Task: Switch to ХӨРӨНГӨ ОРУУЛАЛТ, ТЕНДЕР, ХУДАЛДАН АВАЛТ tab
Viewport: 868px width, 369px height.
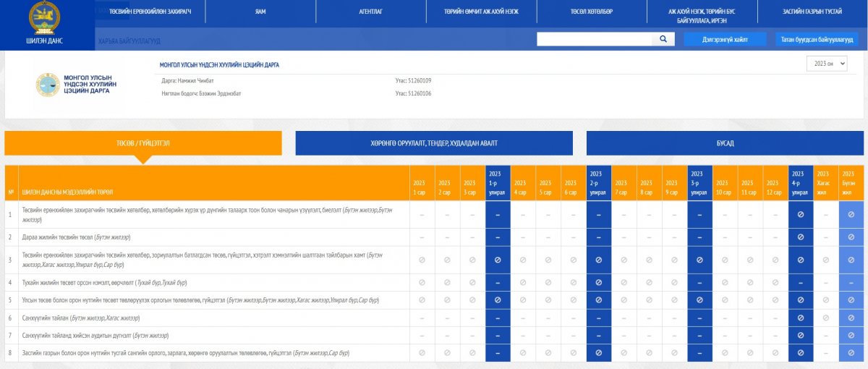Action: pyautogui.click(x=433, y=143)
